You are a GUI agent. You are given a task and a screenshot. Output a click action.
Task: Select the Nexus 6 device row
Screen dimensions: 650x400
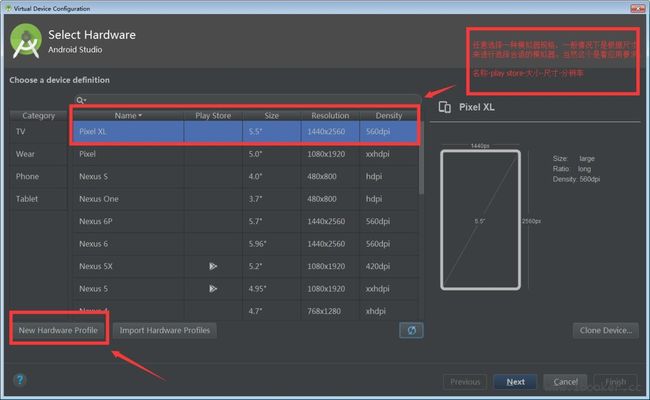[245, 244]
